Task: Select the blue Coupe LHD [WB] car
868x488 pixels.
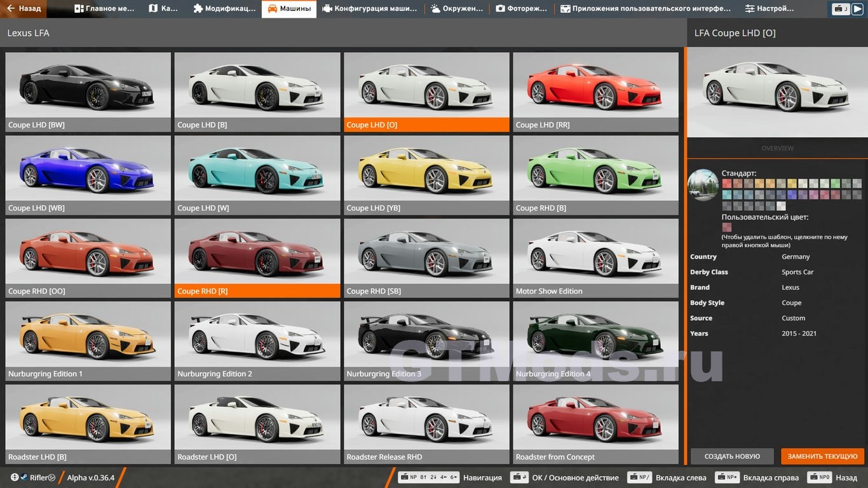Action: (x=88, y=175)
